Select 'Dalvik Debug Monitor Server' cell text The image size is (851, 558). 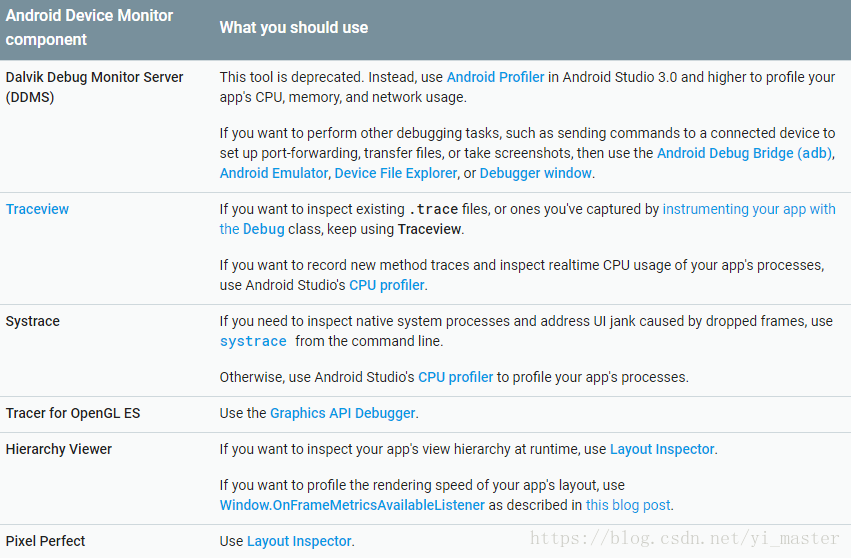[94, 77]
